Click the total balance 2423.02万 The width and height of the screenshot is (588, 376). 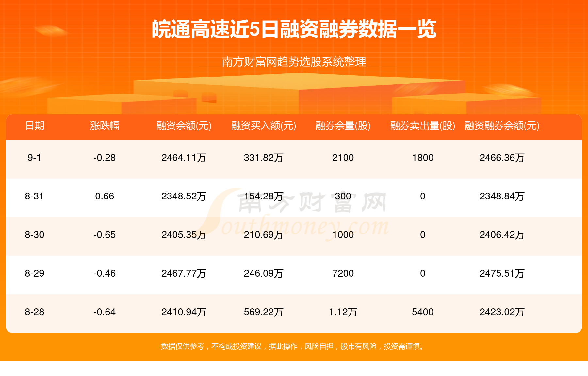point(502,312)
